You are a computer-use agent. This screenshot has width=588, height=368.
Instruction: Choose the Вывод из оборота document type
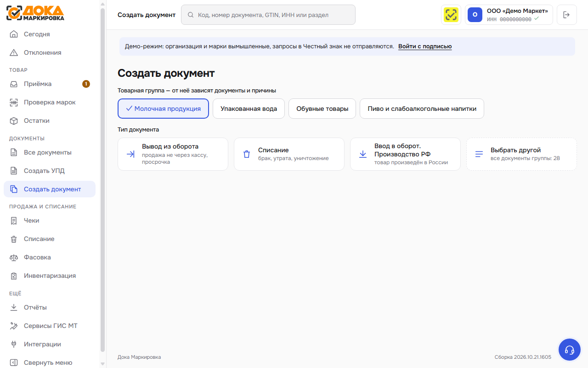point(173,154)
